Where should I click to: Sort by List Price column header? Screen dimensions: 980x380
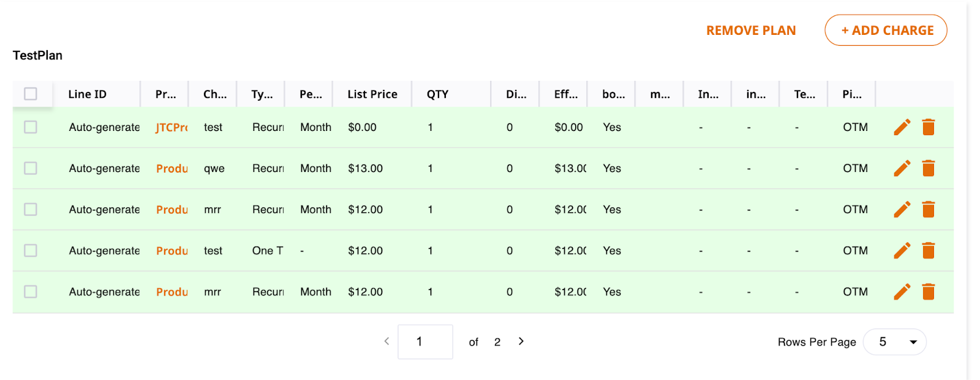372,94
